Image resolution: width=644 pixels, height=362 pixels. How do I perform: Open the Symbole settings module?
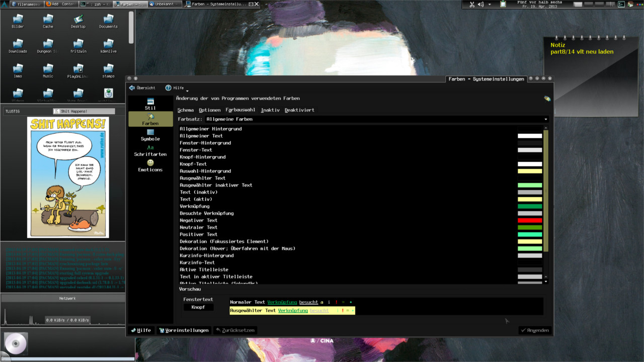pyautogui.click(x=150, y=135)
